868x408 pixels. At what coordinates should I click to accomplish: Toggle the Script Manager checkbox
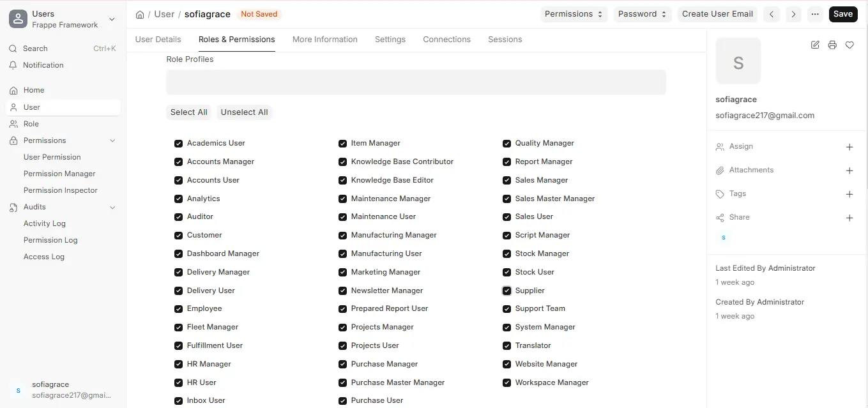pos(507,236)
